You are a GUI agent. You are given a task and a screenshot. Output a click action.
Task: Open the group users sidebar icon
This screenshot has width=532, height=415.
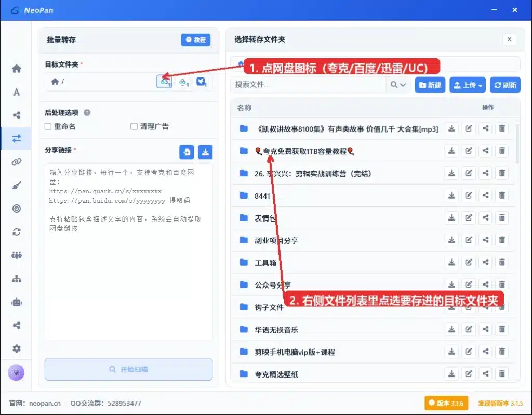tap(16, 255)
